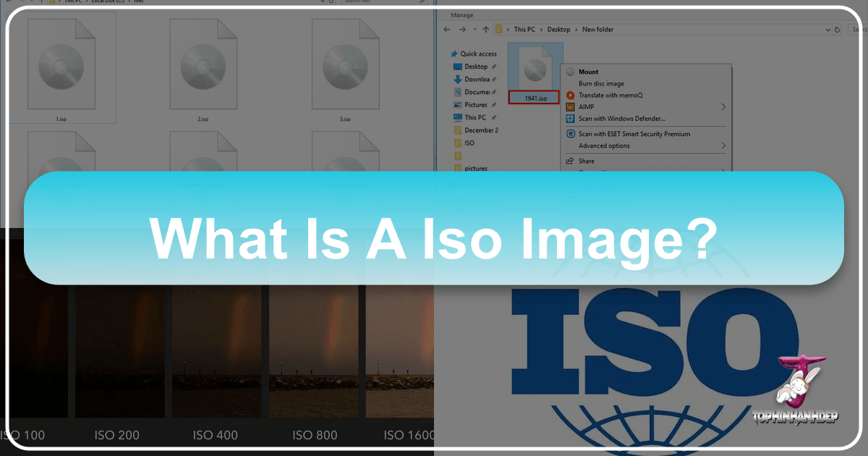The width and height of the screenshot is (868, 456).
Task: Click the Mount disc icon in context menu
Action: click(x=571, y=72)
